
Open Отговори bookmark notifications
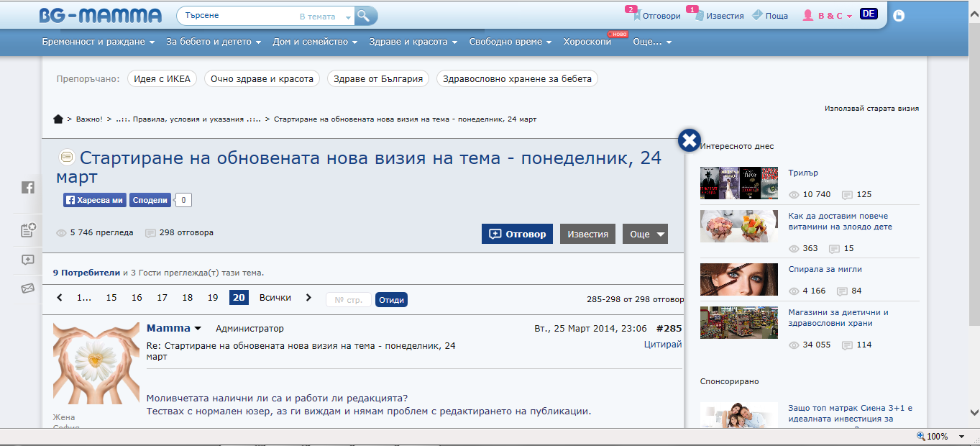pyautogui.click(x=653, y=15)
